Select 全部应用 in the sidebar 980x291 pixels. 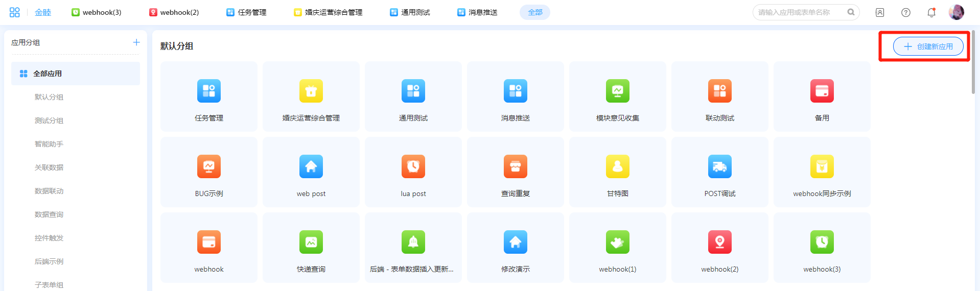click(x=76, y=74)
